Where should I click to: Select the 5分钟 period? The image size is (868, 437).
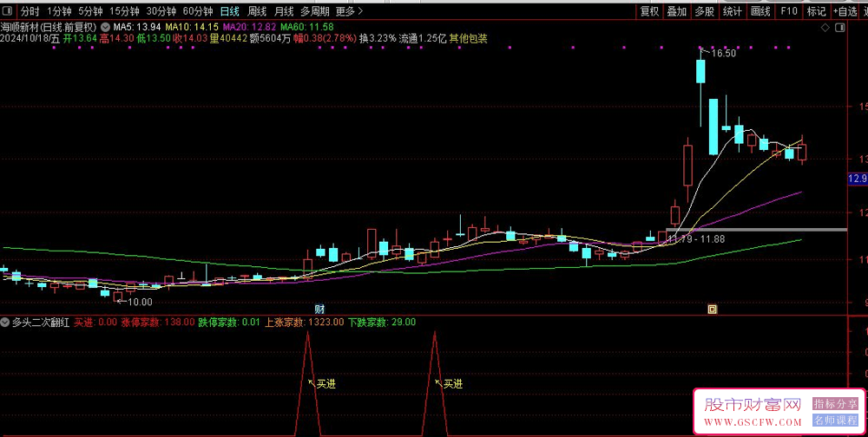pyautogui.click(x=90, y=11)
